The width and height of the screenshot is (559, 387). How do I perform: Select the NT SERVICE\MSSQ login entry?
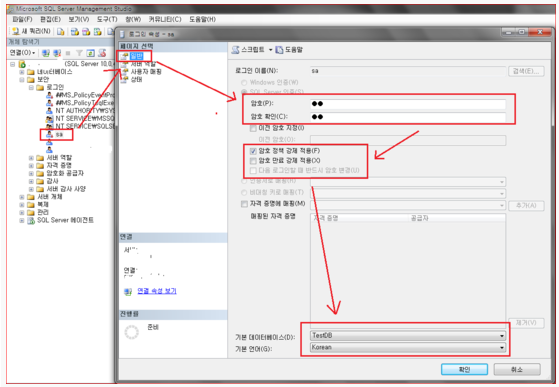(85, 119)
